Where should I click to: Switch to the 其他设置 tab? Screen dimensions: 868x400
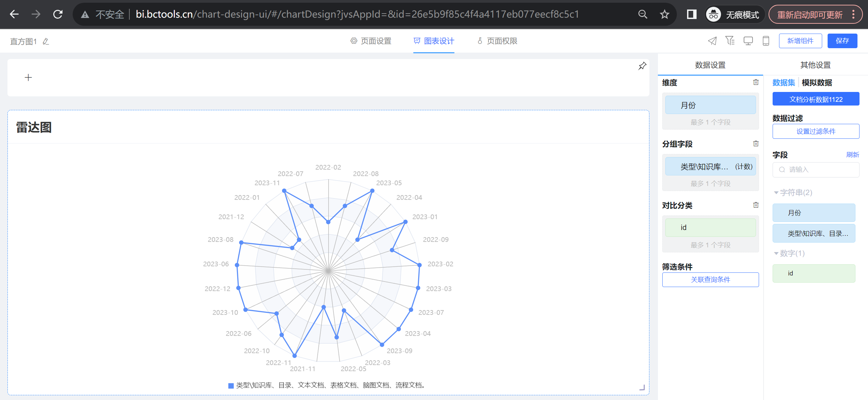pos(815,65)
